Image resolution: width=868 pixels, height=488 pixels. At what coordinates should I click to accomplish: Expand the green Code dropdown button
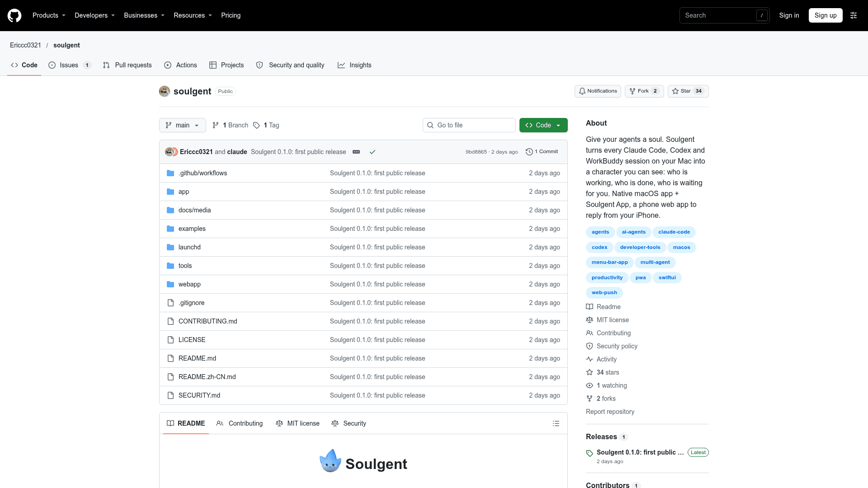[x=543, y=125]
